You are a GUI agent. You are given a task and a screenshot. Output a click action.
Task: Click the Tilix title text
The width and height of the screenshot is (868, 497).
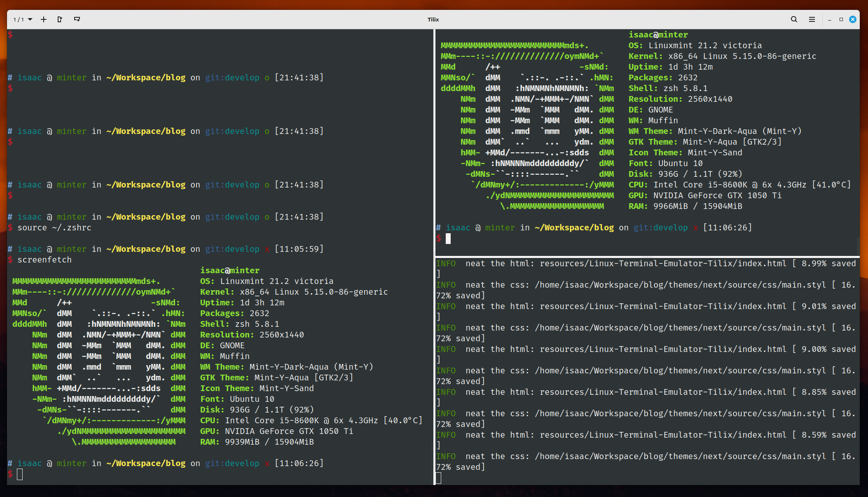tap(433, 19)
